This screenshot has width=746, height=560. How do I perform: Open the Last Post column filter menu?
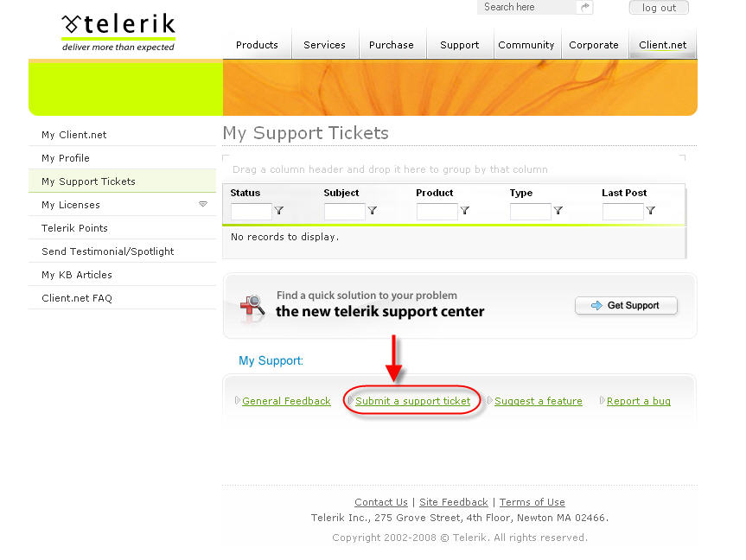[x=650, y=211]
